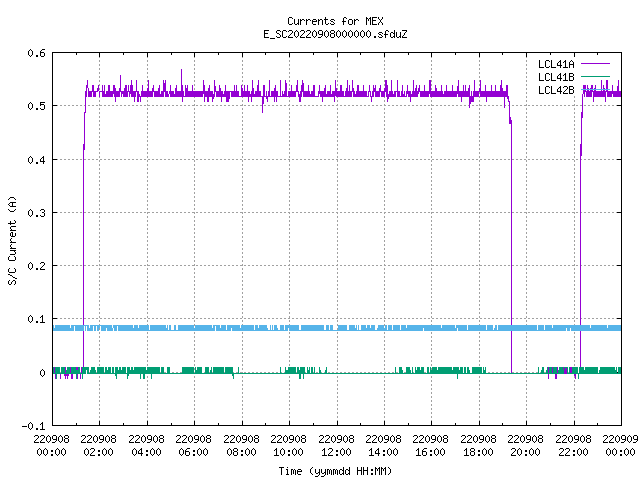This screenshot has height=480, width=640.
Task: Click the 0.3 y-axis tick value
Action: point(37,213)
